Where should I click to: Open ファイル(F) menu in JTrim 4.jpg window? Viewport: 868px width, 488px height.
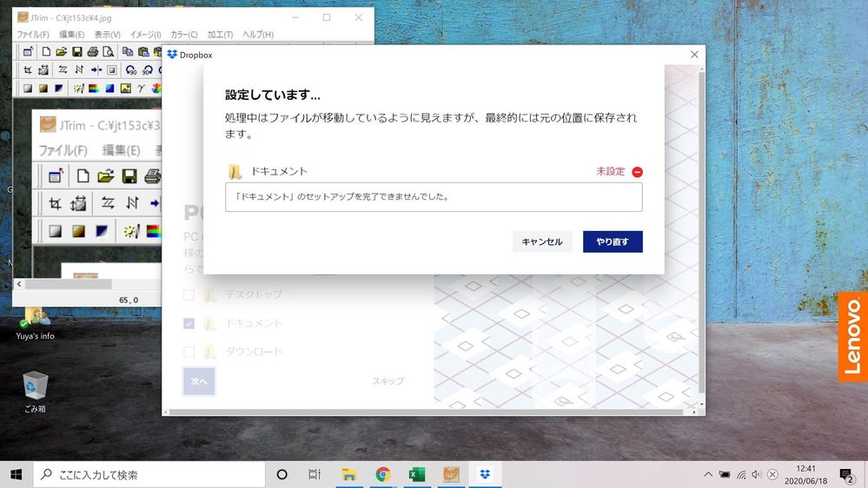[x=33, y=35]
